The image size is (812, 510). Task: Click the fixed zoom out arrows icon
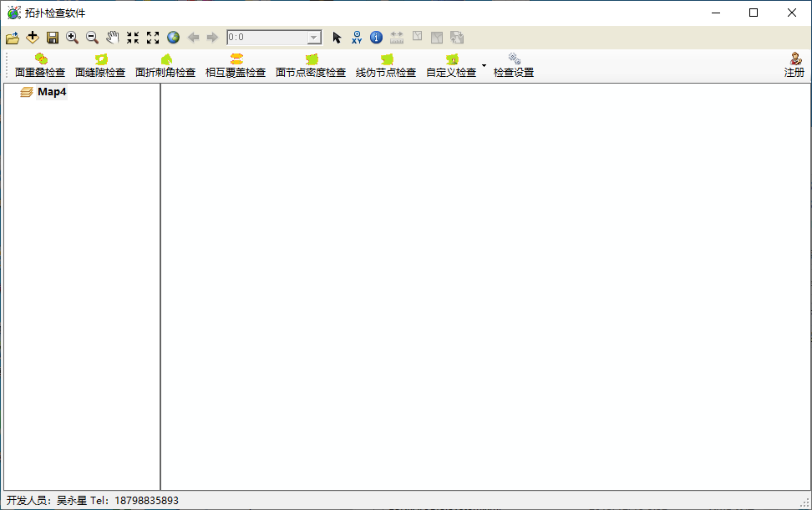[153, 38]
